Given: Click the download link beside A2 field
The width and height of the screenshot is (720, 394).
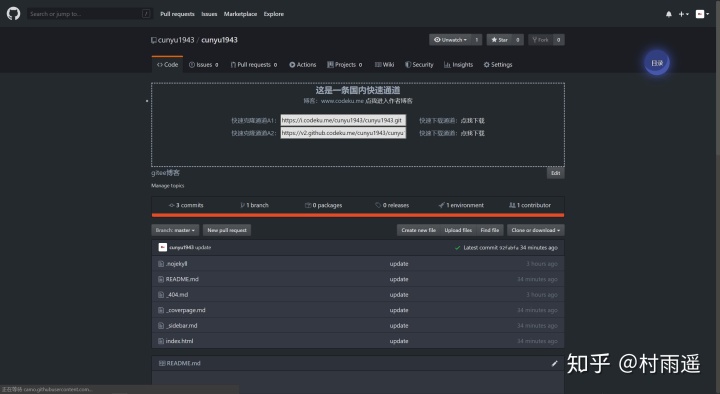Looking at the screenshot, I should tap(473, 133).
